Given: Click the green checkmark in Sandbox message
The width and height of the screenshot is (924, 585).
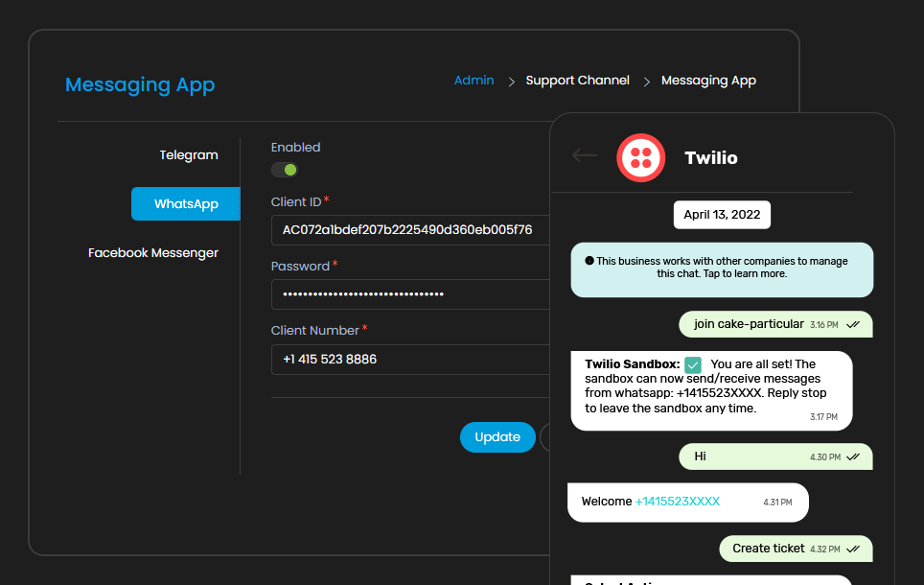Looking at the screenshot, I should pos(693,364).
